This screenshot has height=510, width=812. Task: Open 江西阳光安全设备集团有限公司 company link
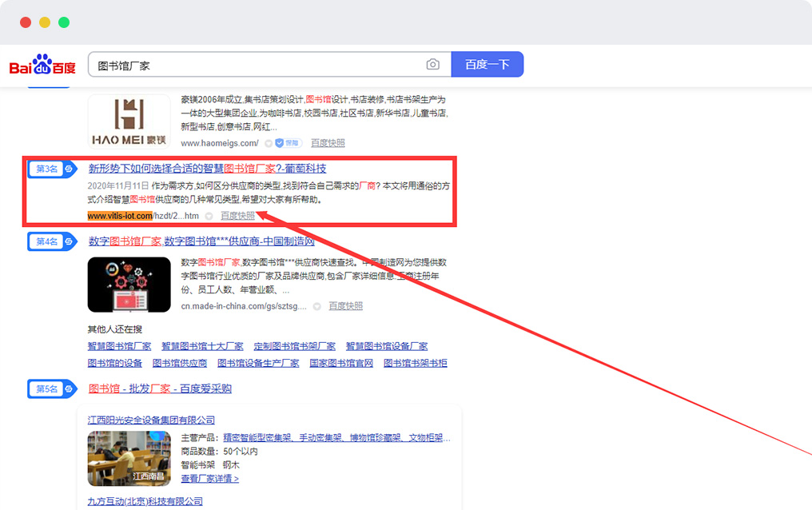tap(151, 420)
